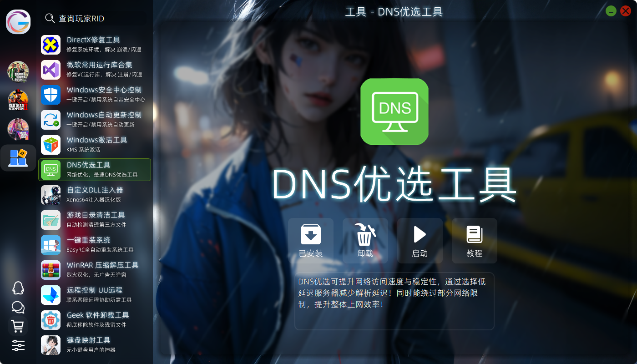Click the 已安装 installed button
Viewport: 637px width, 364px height.
point(311,241)
